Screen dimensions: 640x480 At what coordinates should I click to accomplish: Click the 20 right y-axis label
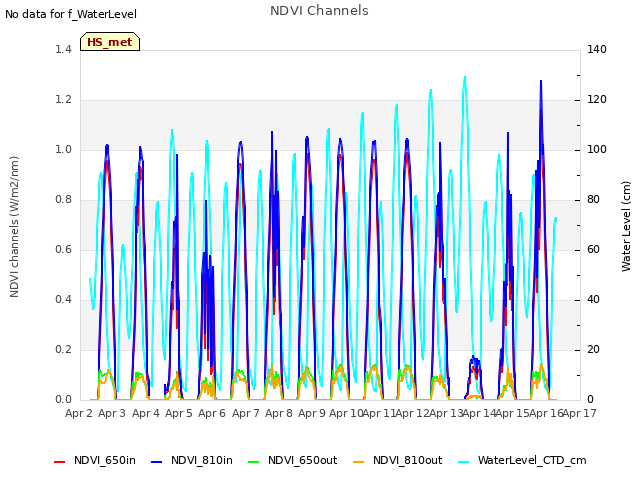tap(593, 349)
